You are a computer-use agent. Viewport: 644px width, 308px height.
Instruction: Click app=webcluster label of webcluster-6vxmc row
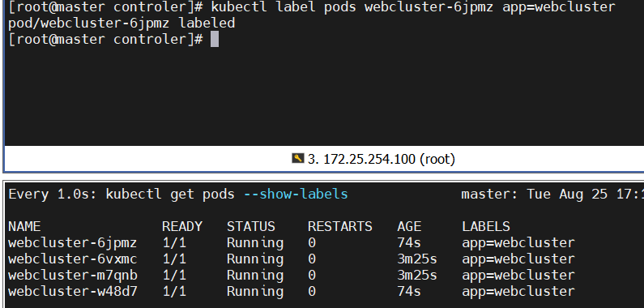(518, 259)
